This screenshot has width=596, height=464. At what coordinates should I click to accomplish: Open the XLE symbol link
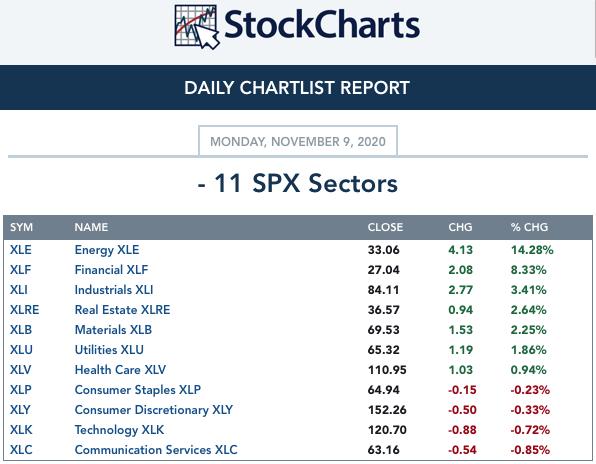[x=21, y=250]
